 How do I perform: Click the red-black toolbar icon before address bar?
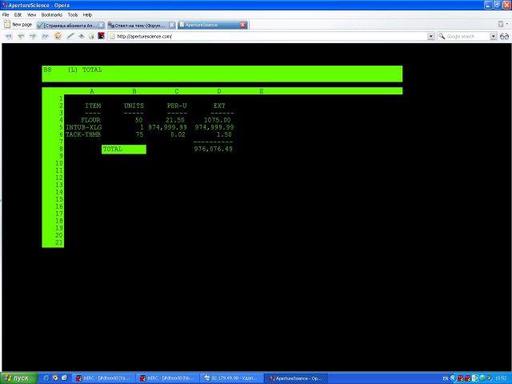[101, 36]
